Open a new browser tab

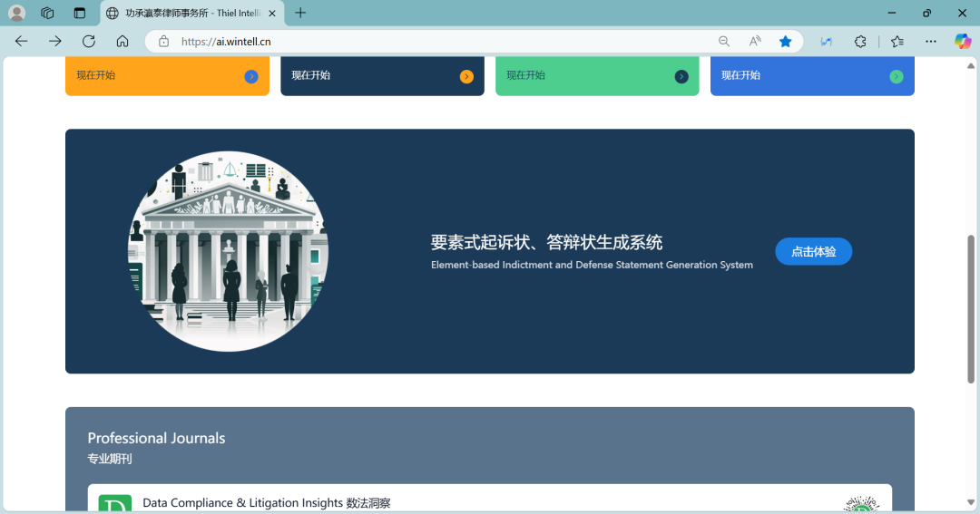coord(300,13)
